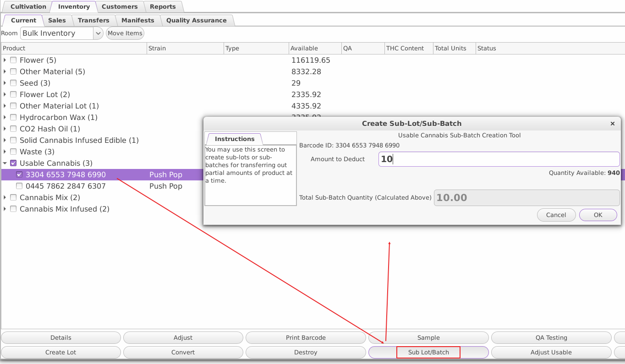Click the Move Items button
Screen dimensions: 625x364
click(x=125, y=33)
